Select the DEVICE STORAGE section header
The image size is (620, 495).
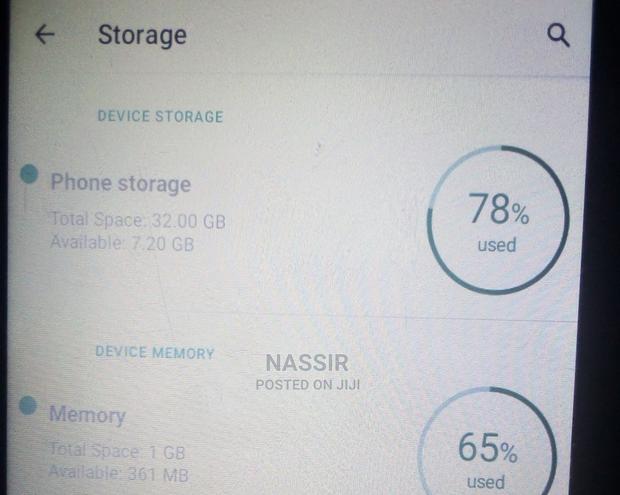click(160, 116)
